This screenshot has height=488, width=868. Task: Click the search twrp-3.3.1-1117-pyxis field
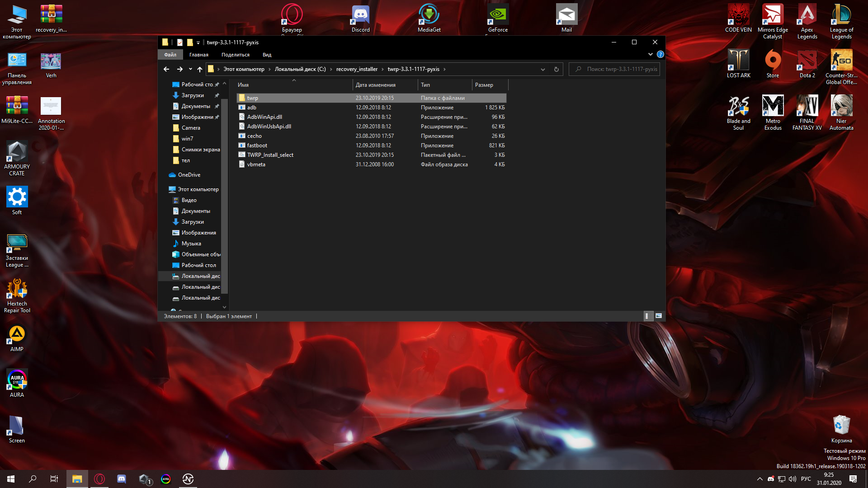pos(614,69)
